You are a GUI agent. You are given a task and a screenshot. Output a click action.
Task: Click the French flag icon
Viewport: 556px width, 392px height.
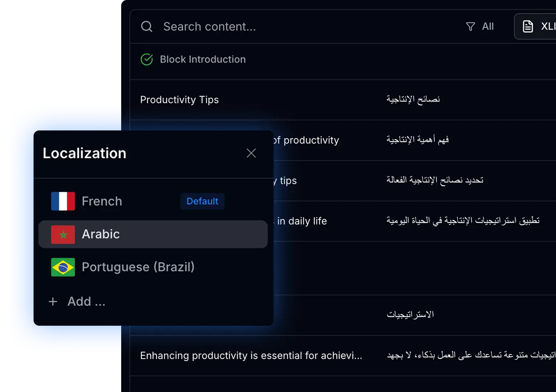[63, 201]
